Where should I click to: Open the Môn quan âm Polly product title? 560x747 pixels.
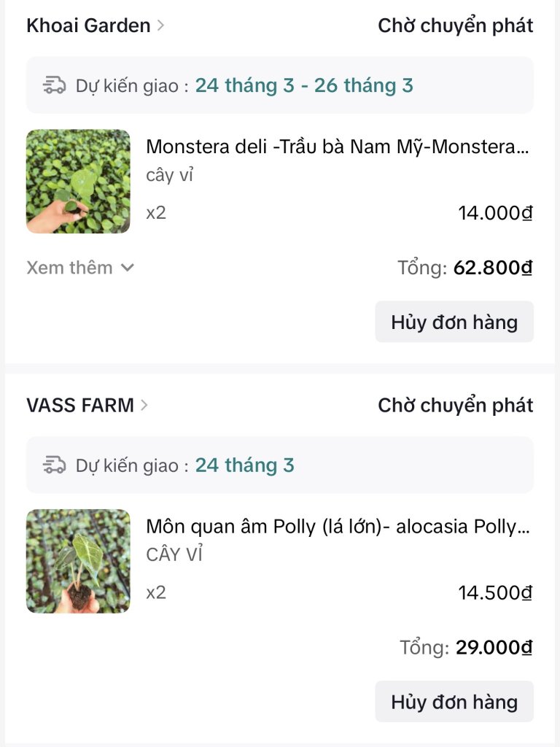pyautogui.click(x=338, y=527)
